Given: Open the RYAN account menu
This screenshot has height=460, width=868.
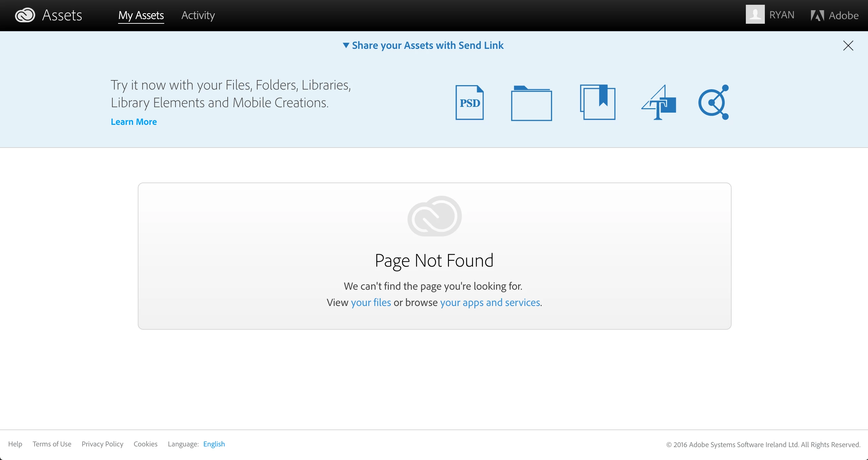Looking at the screenshot, I should [x=781, y=15].
